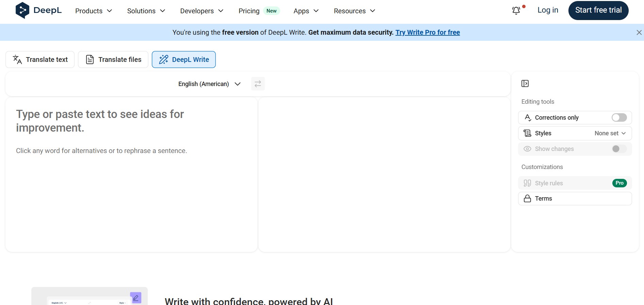Click the Show changes eye icon
644x305 pixels.
coord(527,149)
